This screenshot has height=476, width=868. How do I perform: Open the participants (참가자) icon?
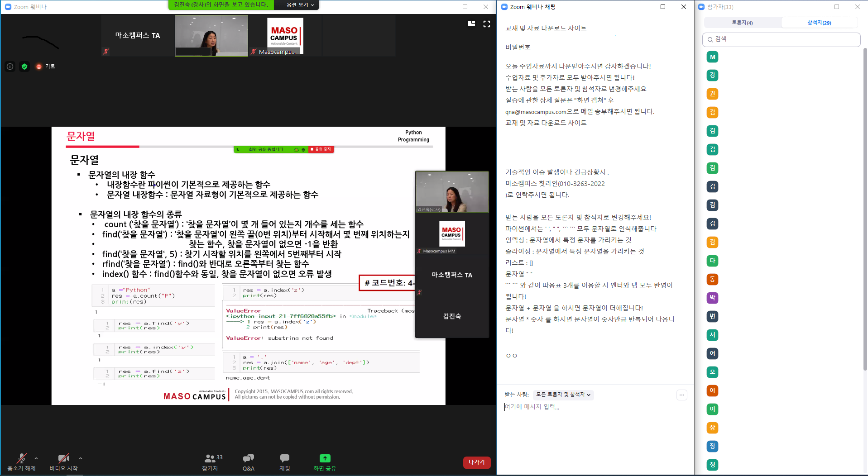tap(210, 458)
